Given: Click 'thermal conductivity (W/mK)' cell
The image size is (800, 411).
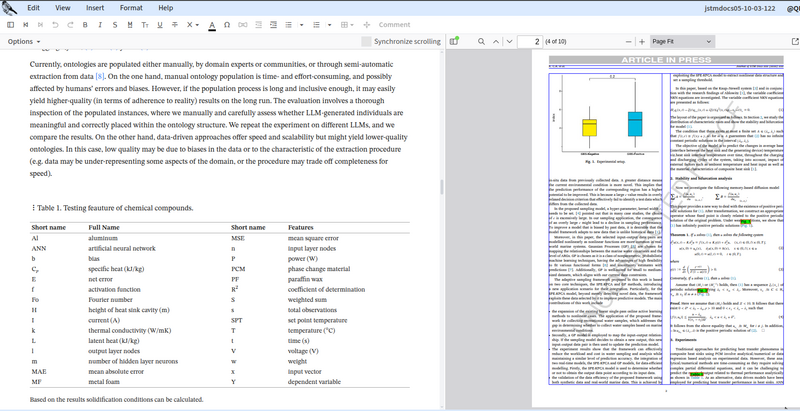Looking at the screenshot, I should click(130, 330).
